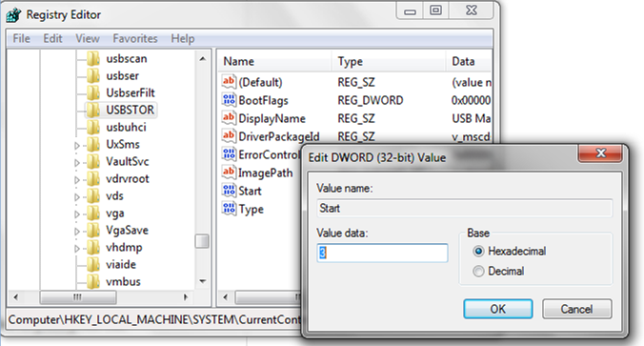Expand the vds tree node
Image resolution: width=644 pixels, height=346 pixels.
click(77, 197)
